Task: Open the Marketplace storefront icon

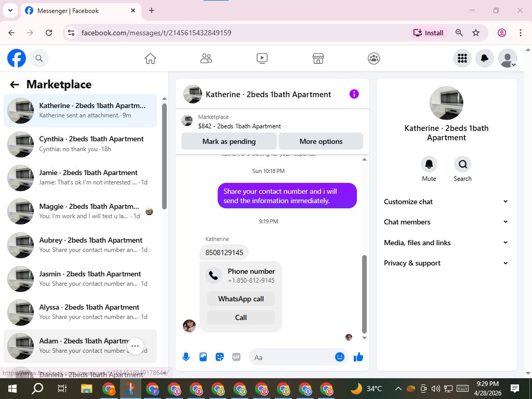Action: [x=318, y=58]
